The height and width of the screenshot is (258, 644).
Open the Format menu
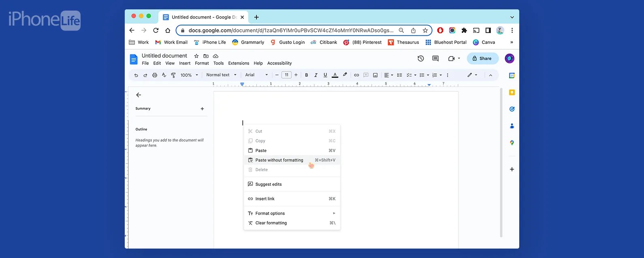(202, 63)
